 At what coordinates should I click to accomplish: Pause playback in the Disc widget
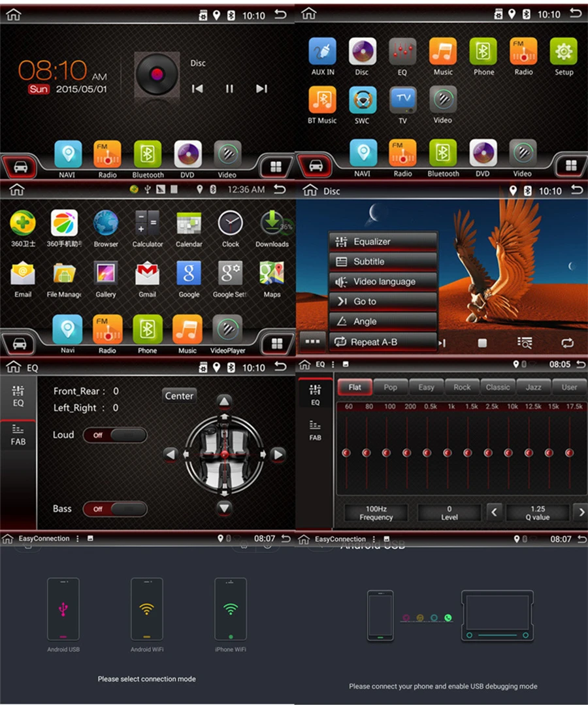coord(229,89)
